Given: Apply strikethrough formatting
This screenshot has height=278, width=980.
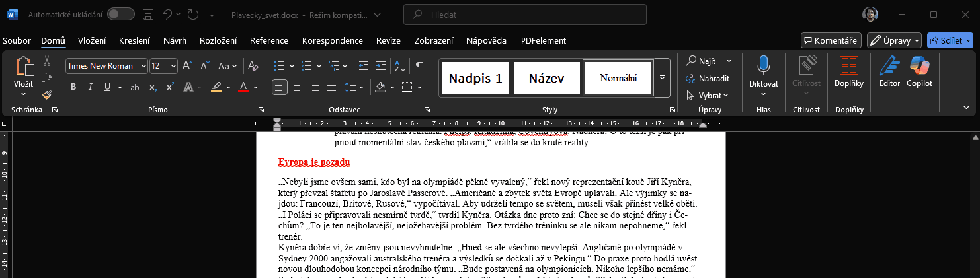Looking at the screenshot, I should click(136, 87).
